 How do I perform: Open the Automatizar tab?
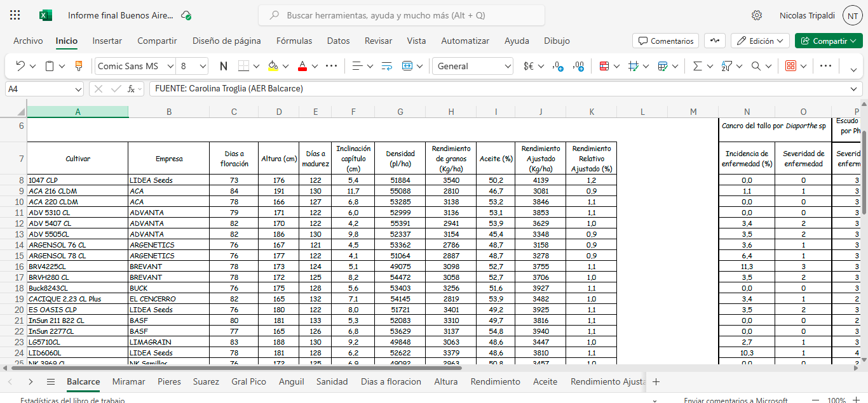coord(465,41)
